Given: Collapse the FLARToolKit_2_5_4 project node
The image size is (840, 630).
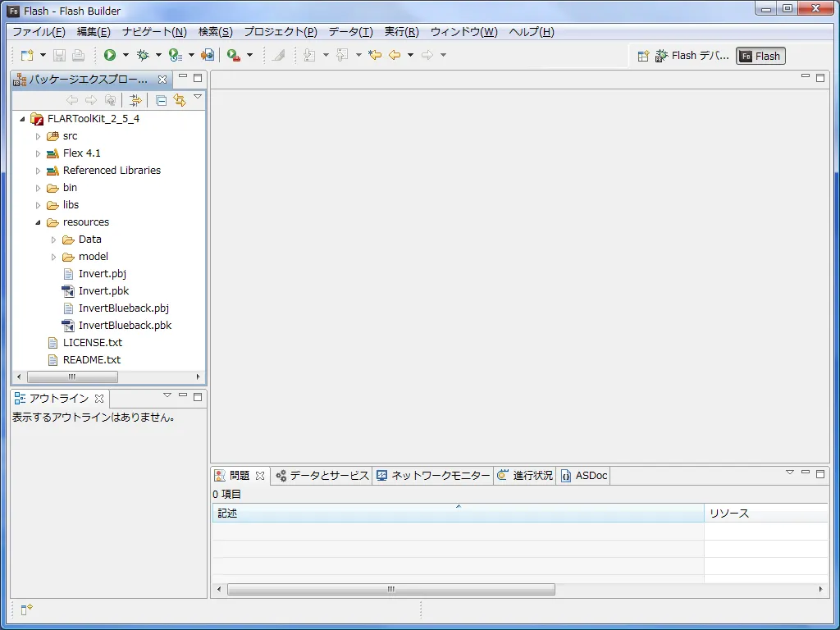Looking at the screenshot, I should 22,119.
